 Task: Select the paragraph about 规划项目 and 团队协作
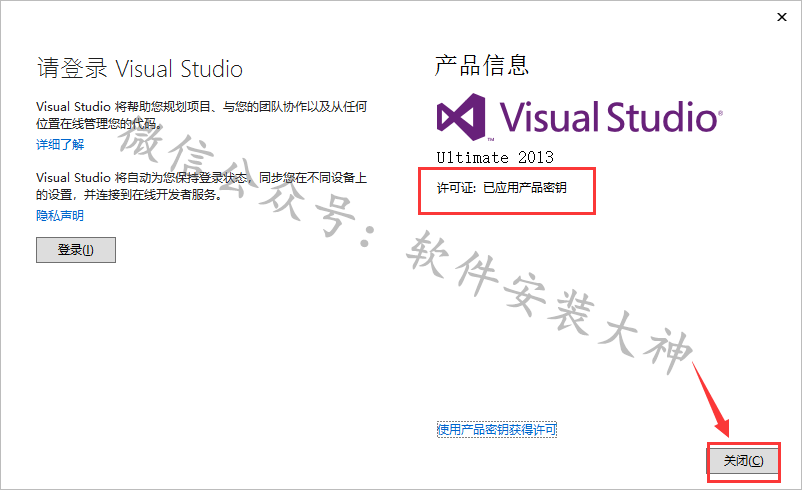(x=202, y=115)
